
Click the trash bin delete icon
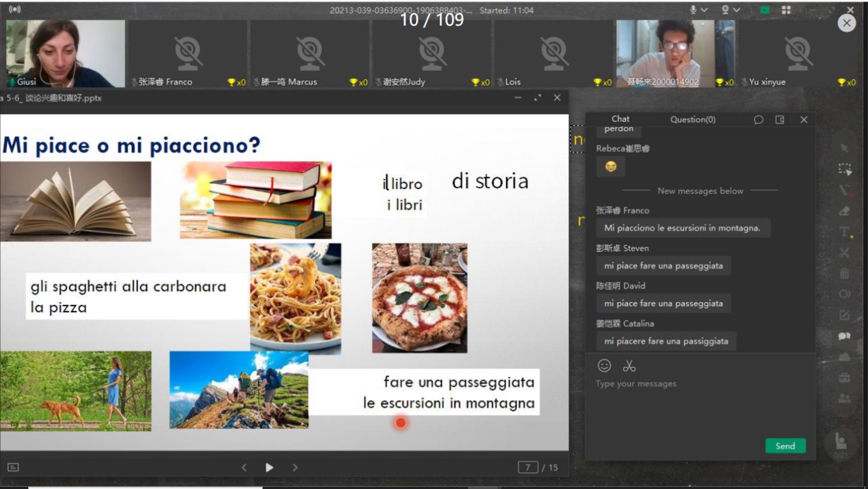[844, 273]
